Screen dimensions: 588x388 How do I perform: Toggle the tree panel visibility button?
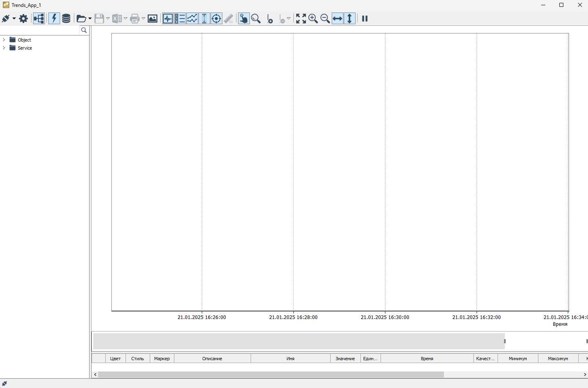point(39,19)
